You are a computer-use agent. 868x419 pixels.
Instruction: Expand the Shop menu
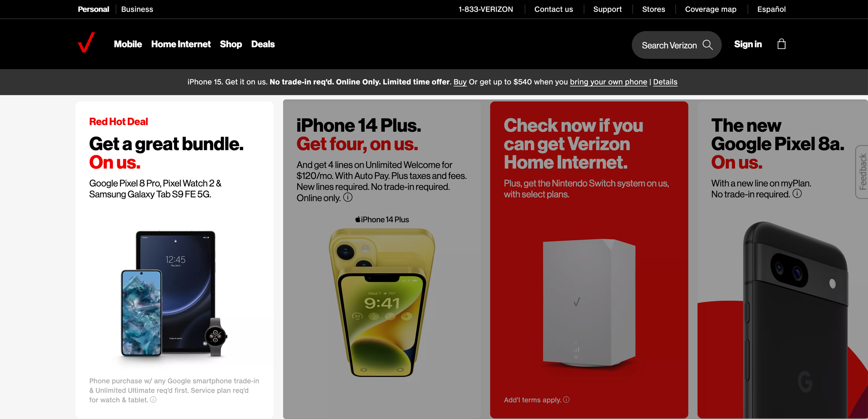[x=231, y=44]
